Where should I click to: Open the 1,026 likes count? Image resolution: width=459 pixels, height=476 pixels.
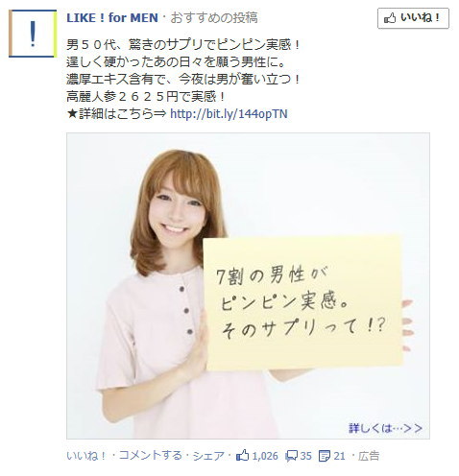(x=265, y=456)
